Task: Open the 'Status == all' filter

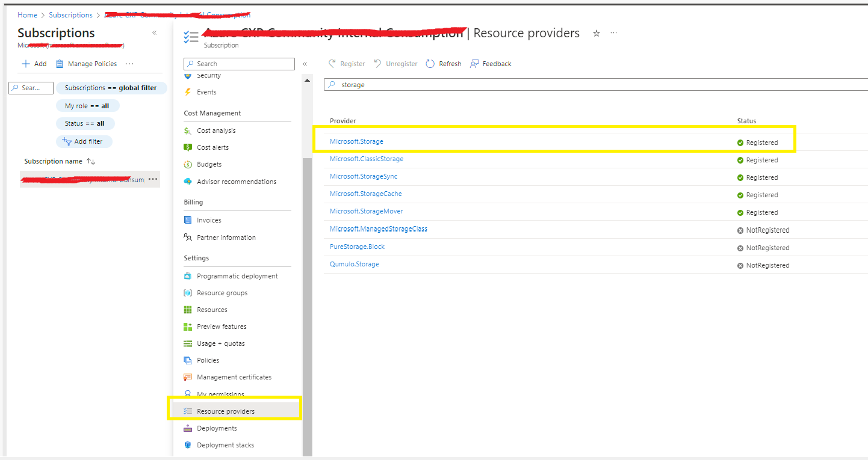Action: (x=85, y=123)
